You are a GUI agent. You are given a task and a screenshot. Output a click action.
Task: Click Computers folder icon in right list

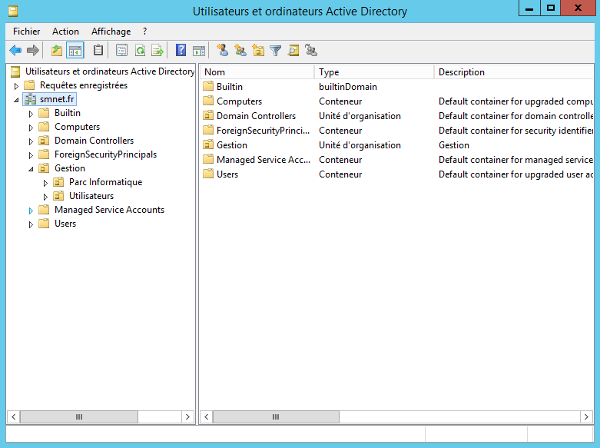tap(208, 101)
